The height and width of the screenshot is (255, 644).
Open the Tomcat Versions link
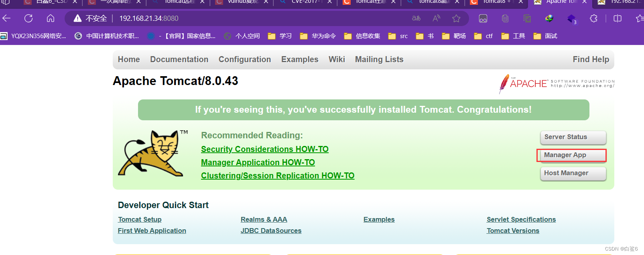(x=513, y=231)
